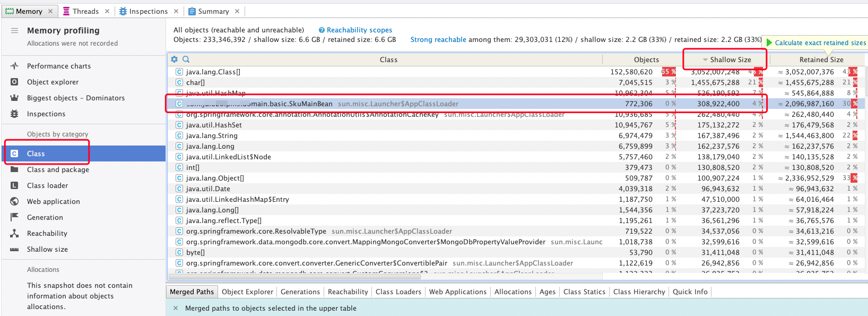The image size is (868, 316).
Task: Close the Threads tab
Action: pyautogui.click(x=107, y=11)
